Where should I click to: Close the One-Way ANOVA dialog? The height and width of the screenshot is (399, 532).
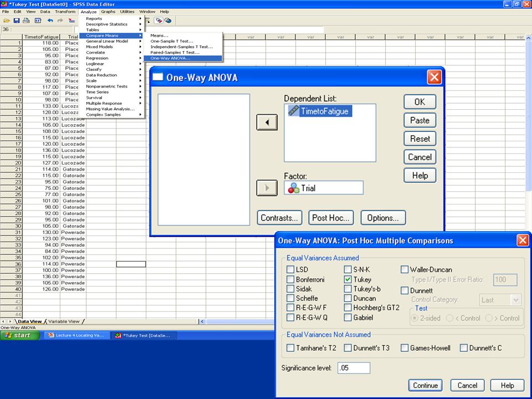pyautogui.click(x=434, y=78)
